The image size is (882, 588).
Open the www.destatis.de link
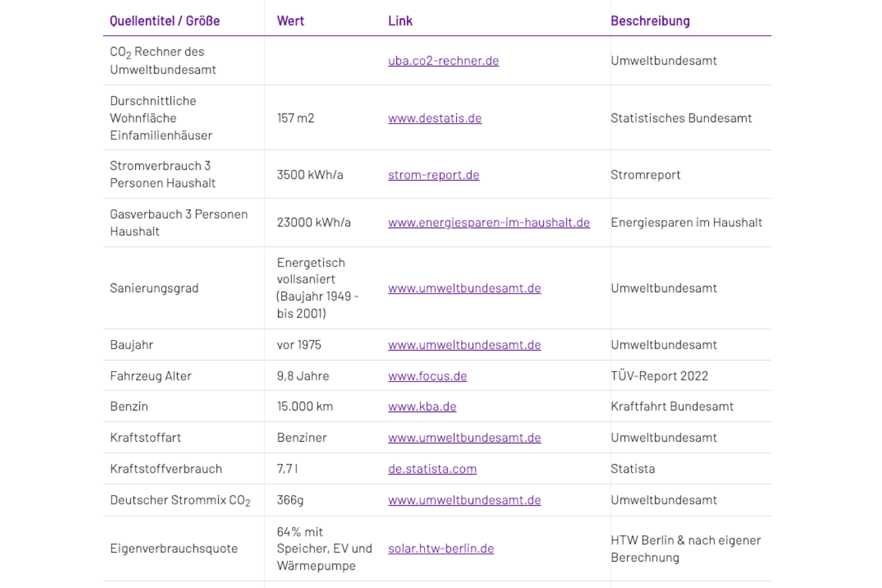[x=435, y=118]
